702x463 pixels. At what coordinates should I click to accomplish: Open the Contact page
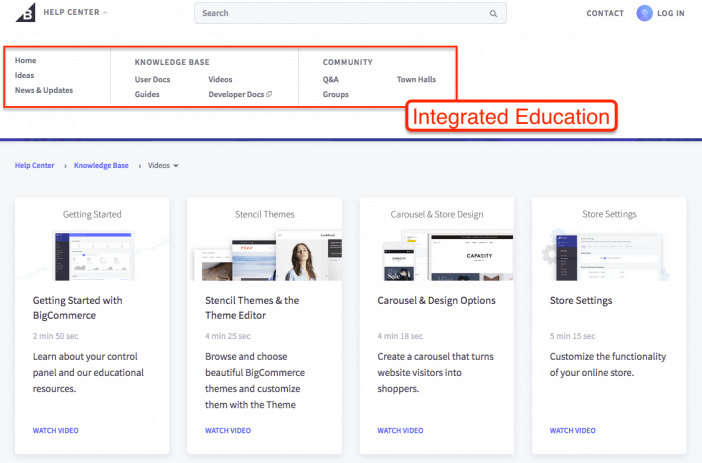[605, 13]
